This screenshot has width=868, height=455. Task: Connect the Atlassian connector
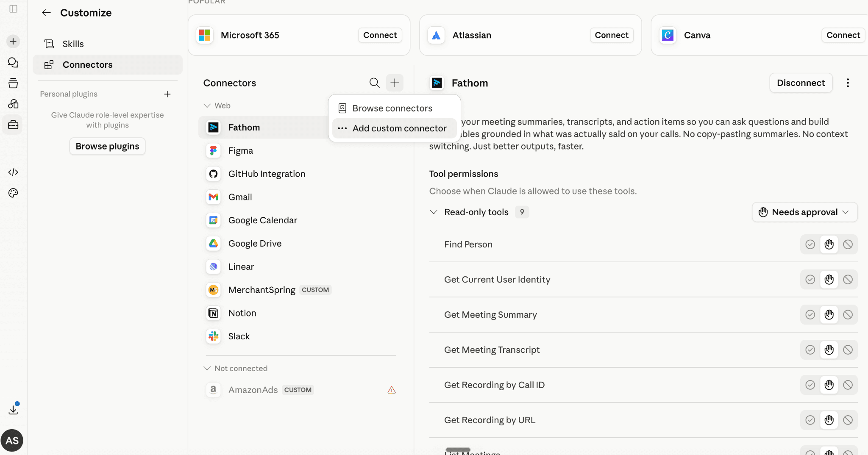(611, 35)
